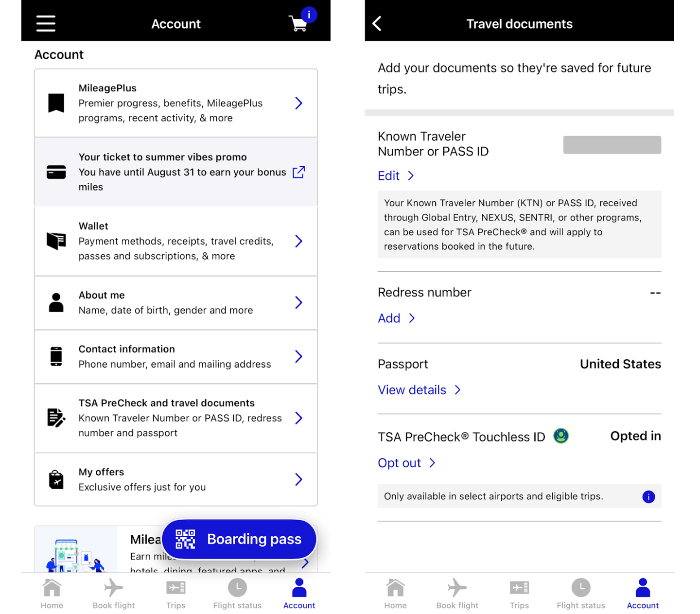The height and width of the screenshot is (614, 700).
Task: Tap the back arrow on Travel documents
Action: [377, 23]
